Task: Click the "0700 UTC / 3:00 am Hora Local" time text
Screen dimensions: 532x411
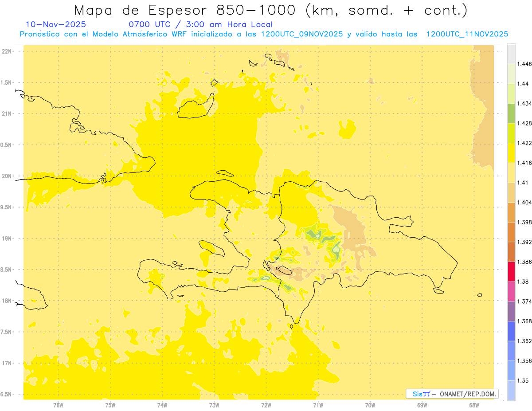Action: pos(200,24)
